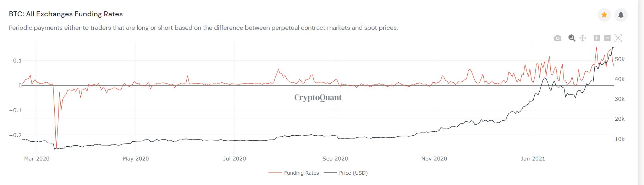The image size is (644, 185).
Task: Click the star favorite icon
Action: (604, 15)
